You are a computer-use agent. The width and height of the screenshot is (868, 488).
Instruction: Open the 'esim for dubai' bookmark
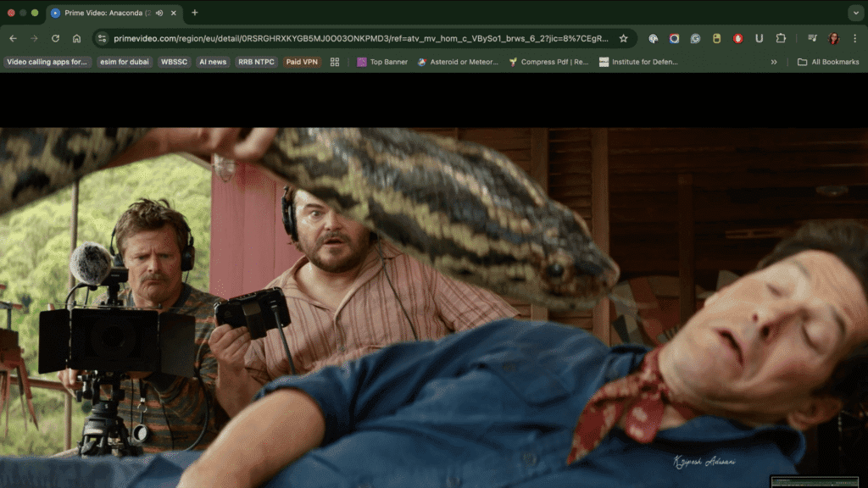pos(125,62)
